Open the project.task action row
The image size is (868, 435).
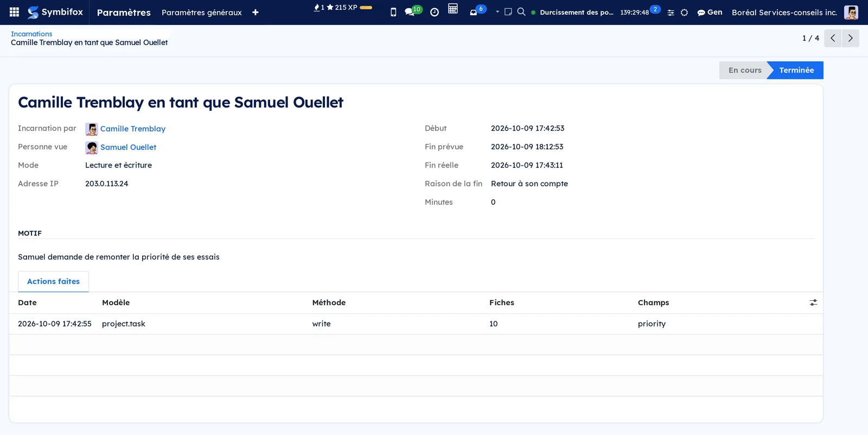416,324
